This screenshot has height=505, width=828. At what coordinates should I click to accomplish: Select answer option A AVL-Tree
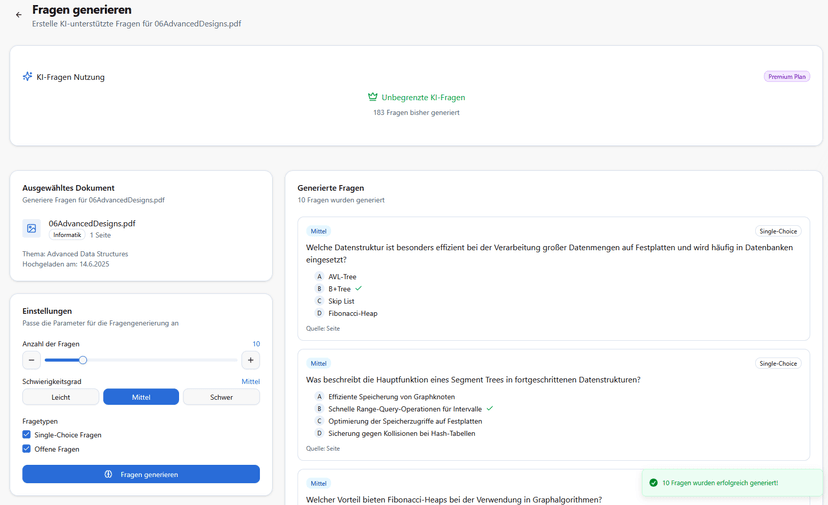(x=341, y=277)
